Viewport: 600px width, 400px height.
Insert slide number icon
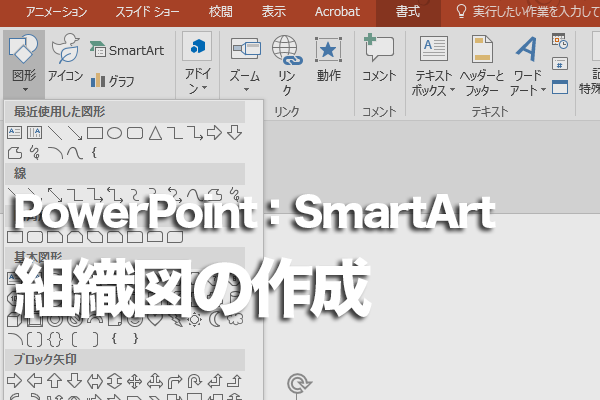tap(560, 64)
